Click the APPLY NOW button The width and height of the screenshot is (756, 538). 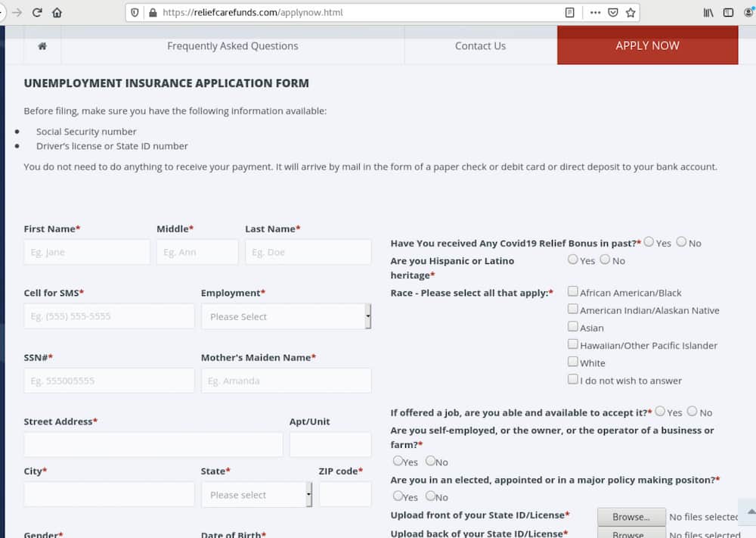pos(647,45)
